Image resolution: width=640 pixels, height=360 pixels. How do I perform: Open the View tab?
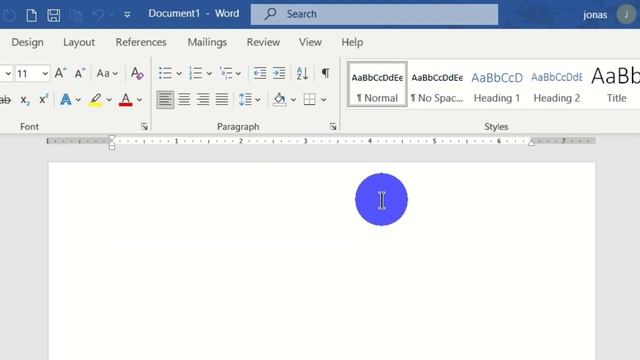(x=310, y=42)
